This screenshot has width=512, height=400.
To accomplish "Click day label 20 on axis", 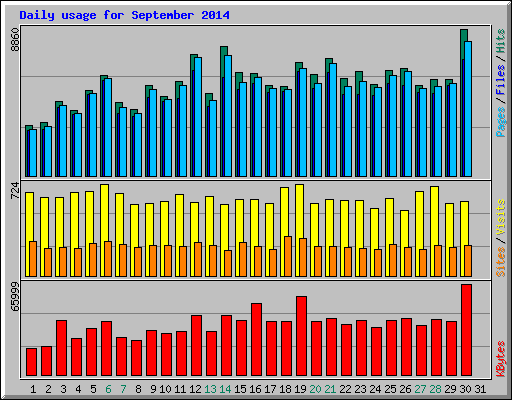I will pos(315,389).
